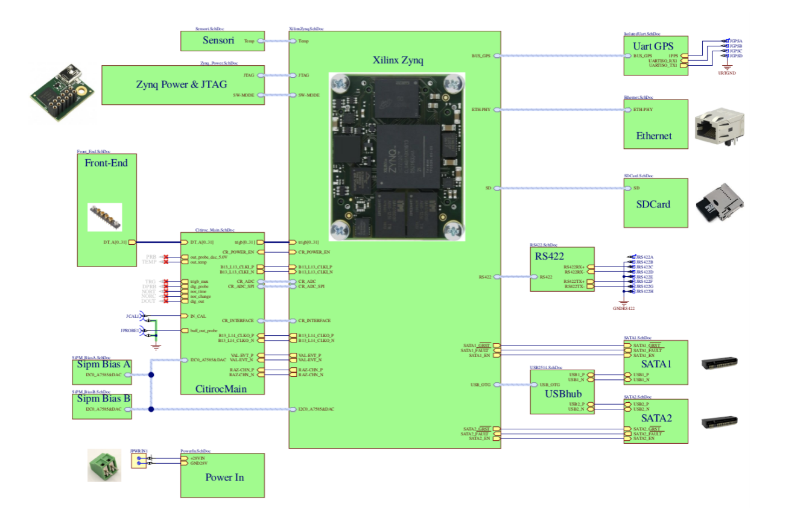
Task: Click the XilinxZynq.SchDoc file name label
Action: [306, 28]
